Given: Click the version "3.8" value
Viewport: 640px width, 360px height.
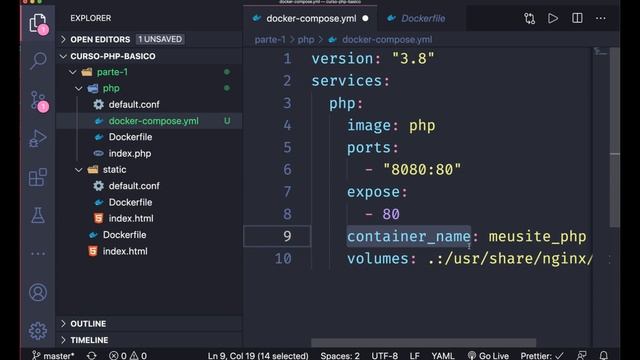Looking at the screenshot, I should 413,58.
